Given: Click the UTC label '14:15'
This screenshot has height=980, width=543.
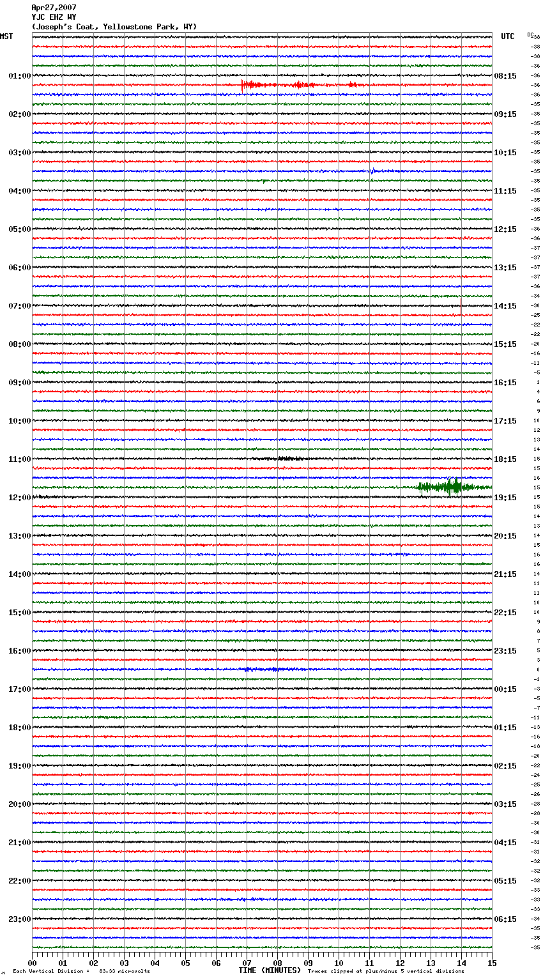Looking at the screenshot, I should (505, 306).
